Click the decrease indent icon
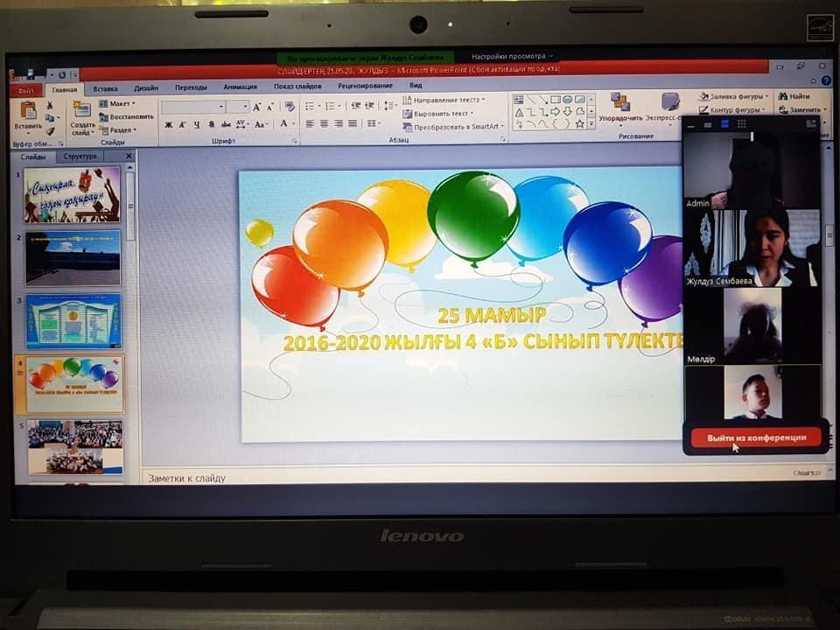Screen dimensions: 840x630 click(x=355, y=106)
